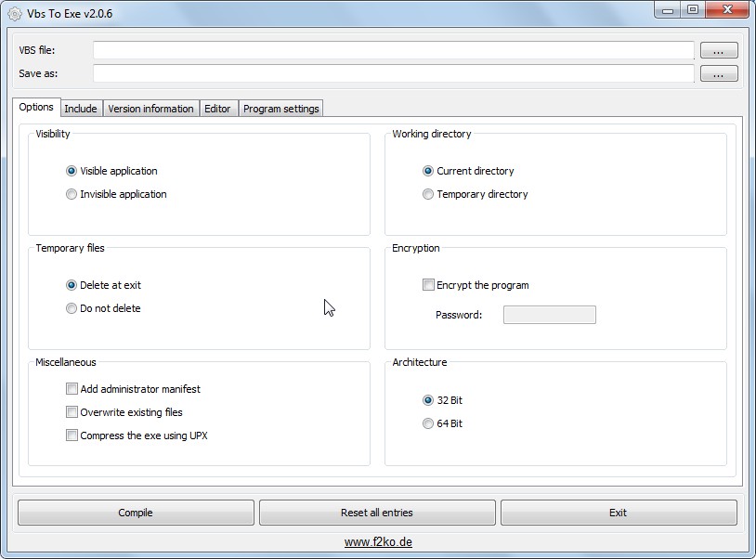Click the Compile button
The height and width of the screenshot is (559, 756).
tap(136, 513)
